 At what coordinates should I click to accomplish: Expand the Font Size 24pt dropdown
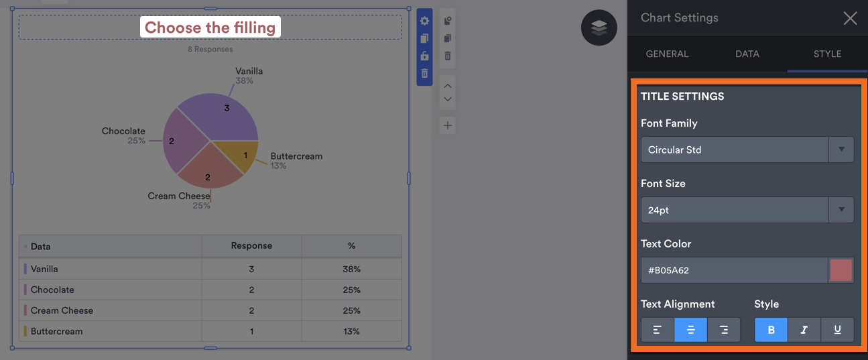point(747,210)
